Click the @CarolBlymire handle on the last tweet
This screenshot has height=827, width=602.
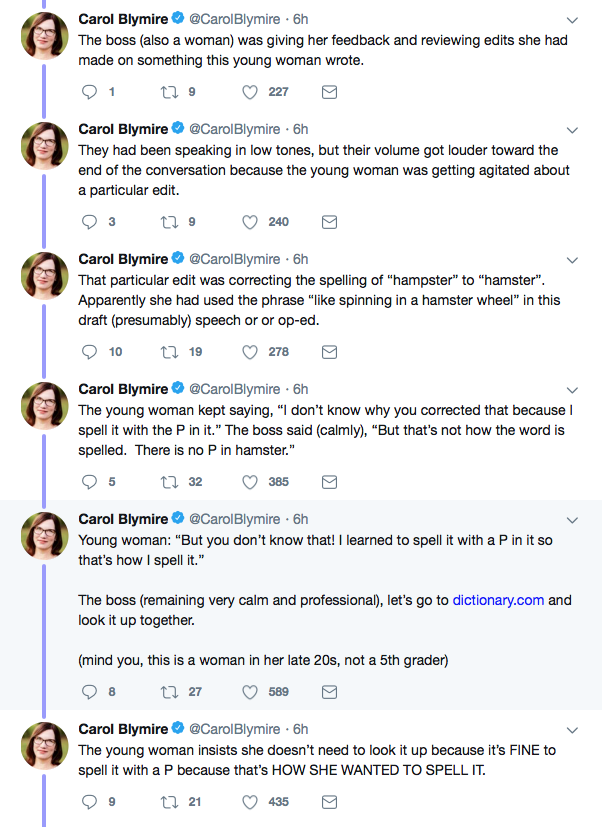tap(234, 729)
